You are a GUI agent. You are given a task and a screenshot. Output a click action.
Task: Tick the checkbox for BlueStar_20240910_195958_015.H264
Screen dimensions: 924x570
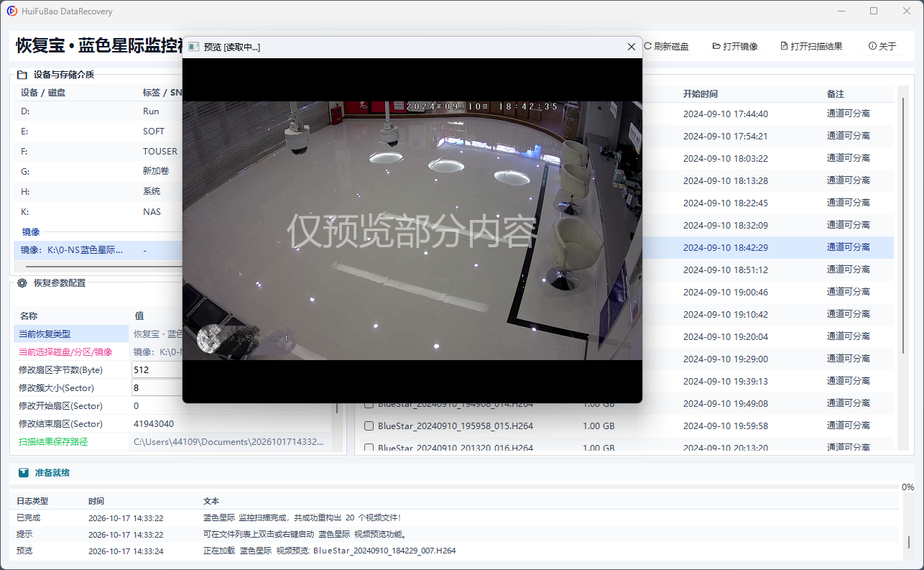[369, 426]
